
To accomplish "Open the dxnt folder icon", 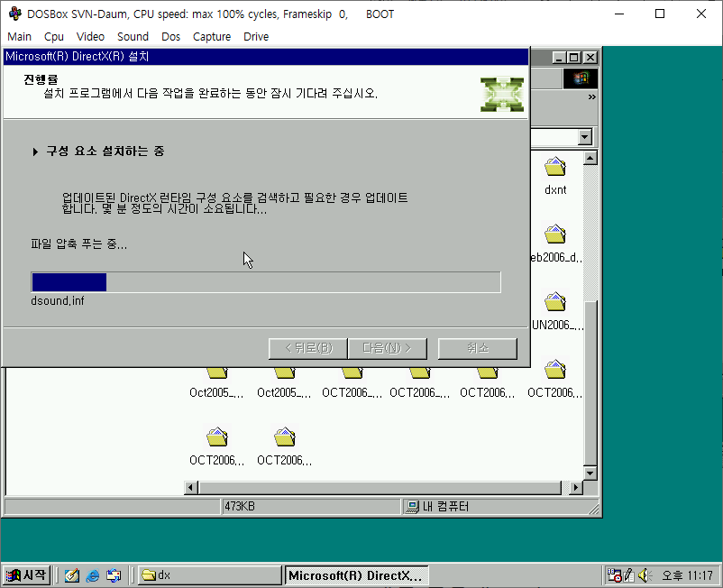I will coord(555,167).
